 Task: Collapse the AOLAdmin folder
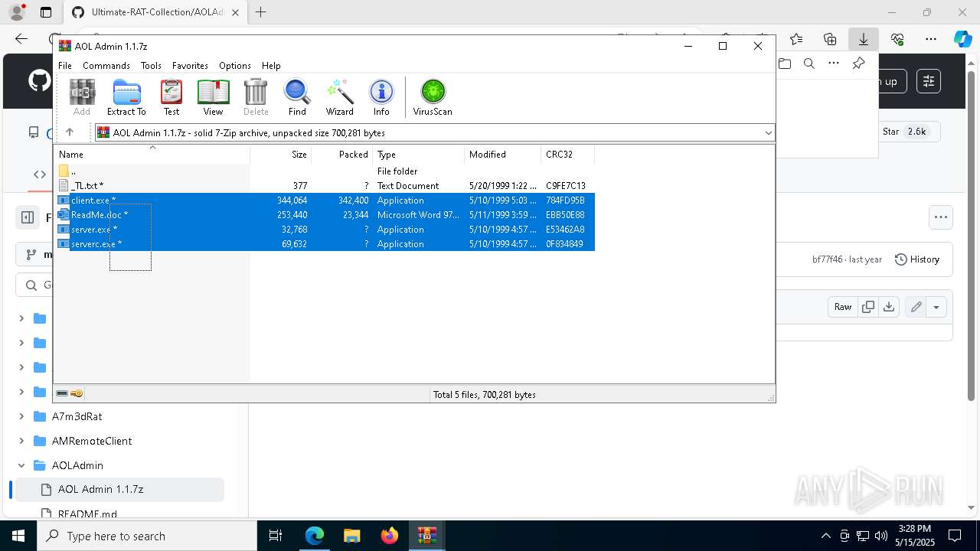coord(21,465)
